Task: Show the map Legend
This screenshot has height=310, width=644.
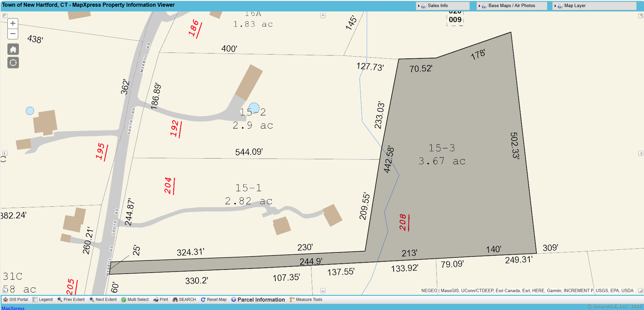Action: [x=42, y=300]
